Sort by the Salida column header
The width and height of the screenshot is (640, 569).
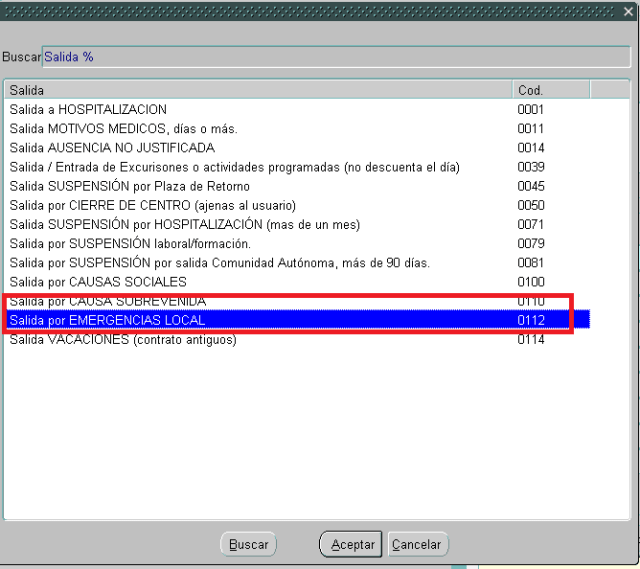click(258, 90)
